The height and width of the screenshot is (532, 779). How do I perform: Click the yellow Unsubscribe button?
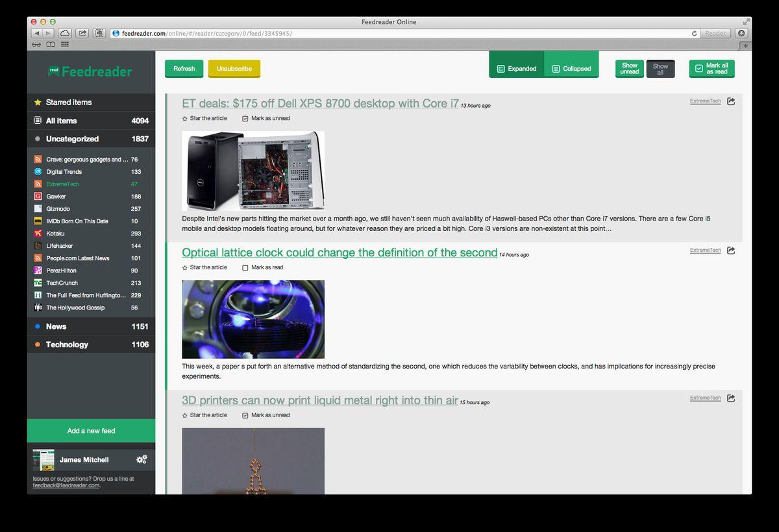(x=234, y=69)
